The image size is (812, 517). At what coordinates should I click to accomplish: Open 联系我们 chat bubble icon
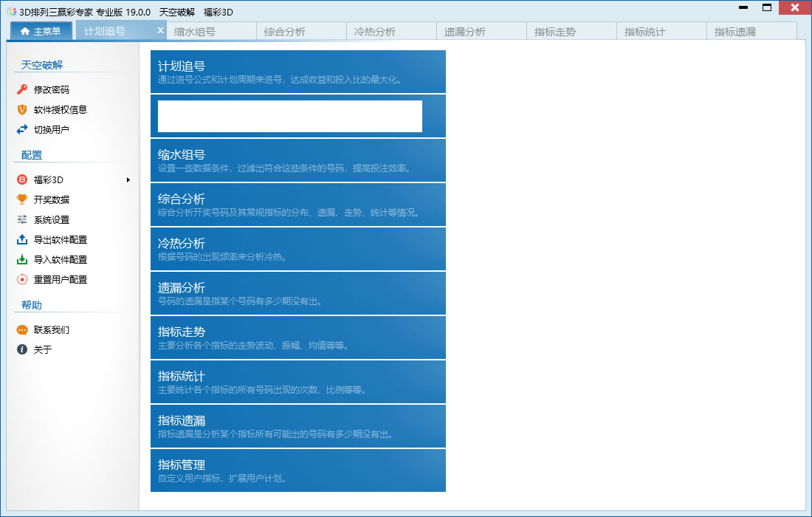pyautogui.click(x=21, y=330)
